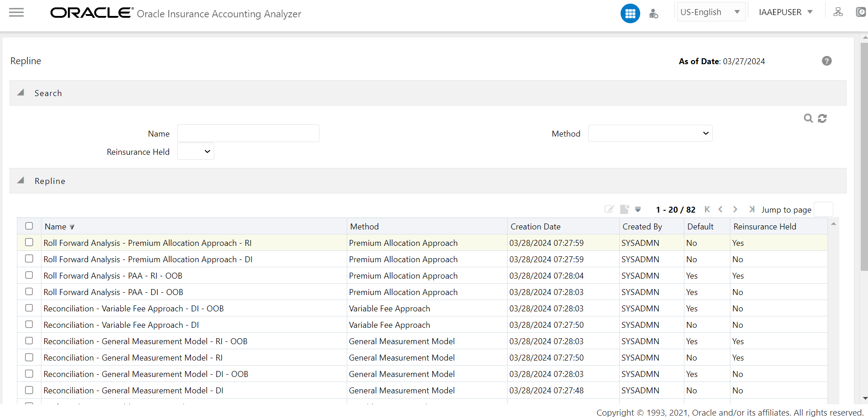Click the ORACLE logo

click(92, 13)
